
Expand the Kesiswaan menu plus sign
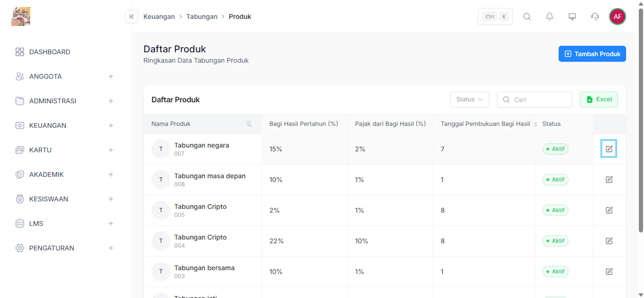(x=111, y=199)
